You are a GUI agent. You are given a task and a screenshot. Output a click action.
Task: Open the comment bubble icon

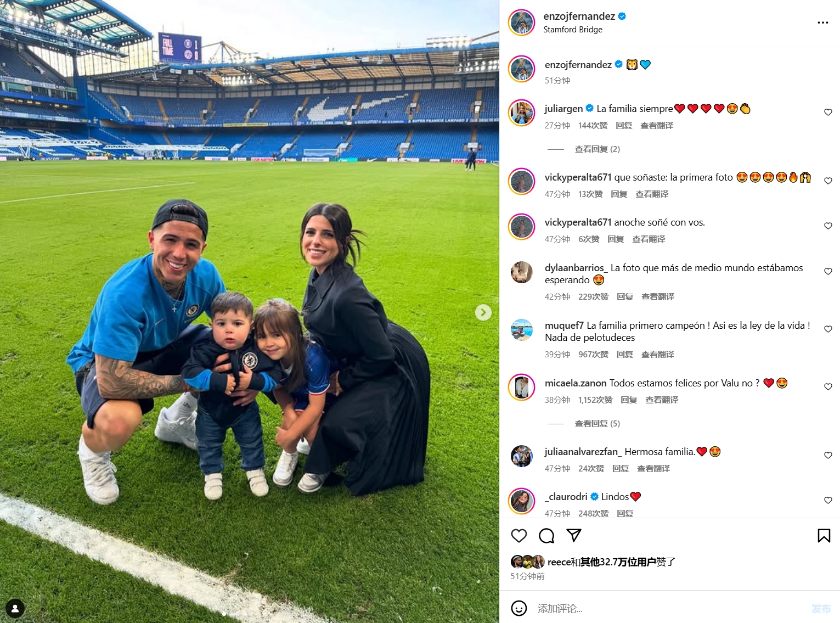point(546,536)
